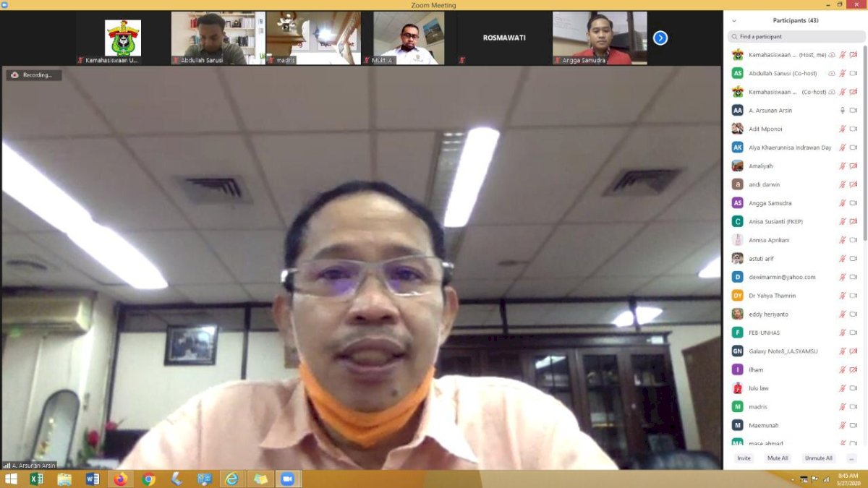Click the camera icon for madris
The image size is (868, 488).
click(854, 407)
